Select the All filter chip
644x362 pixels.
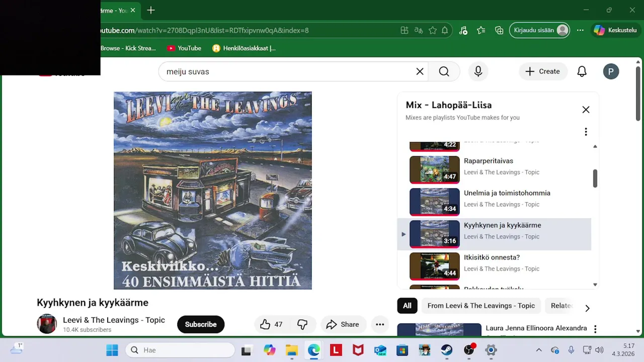tap(407, 306)
